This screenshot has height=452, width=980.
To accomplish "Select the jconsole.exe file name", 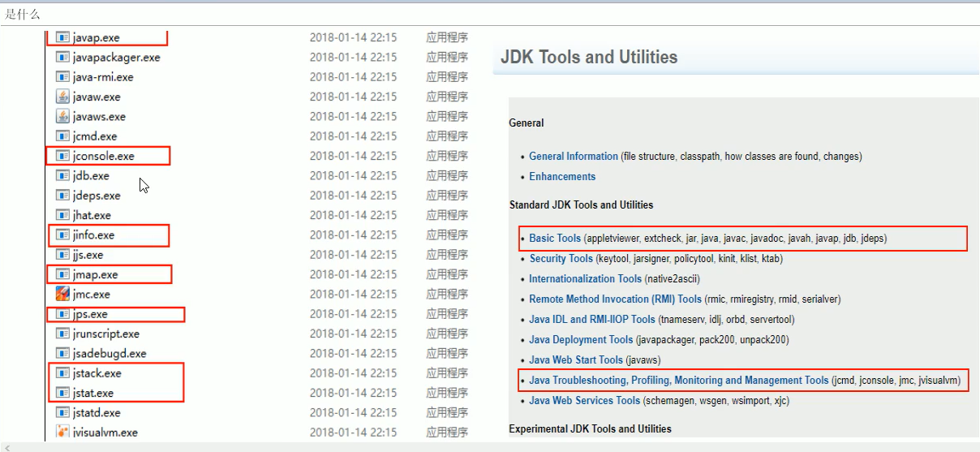I will [104, 156].
